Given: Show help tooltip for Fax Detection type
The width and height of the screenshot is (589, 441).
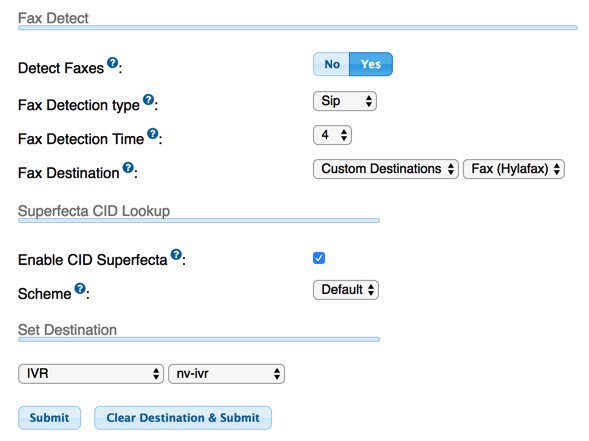Looking at the screenshot, I should click(149, 100).
